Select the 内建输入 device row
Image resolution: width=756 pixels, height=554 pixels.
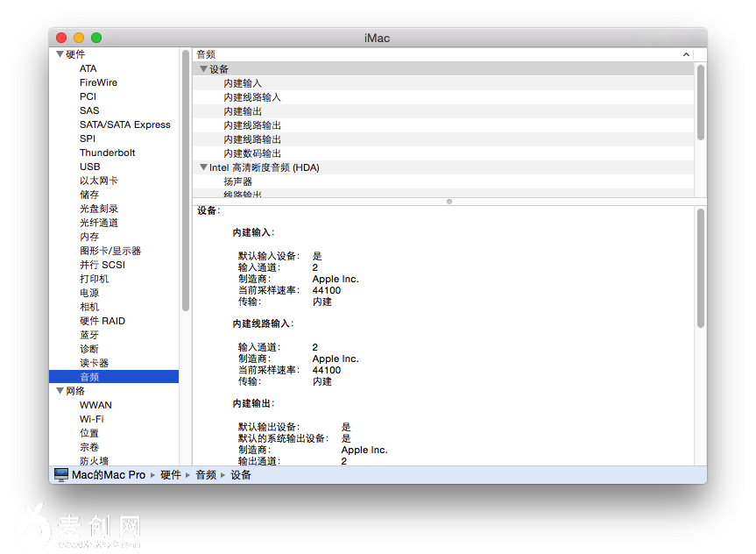pyautogui.click(x=242, y=83)
